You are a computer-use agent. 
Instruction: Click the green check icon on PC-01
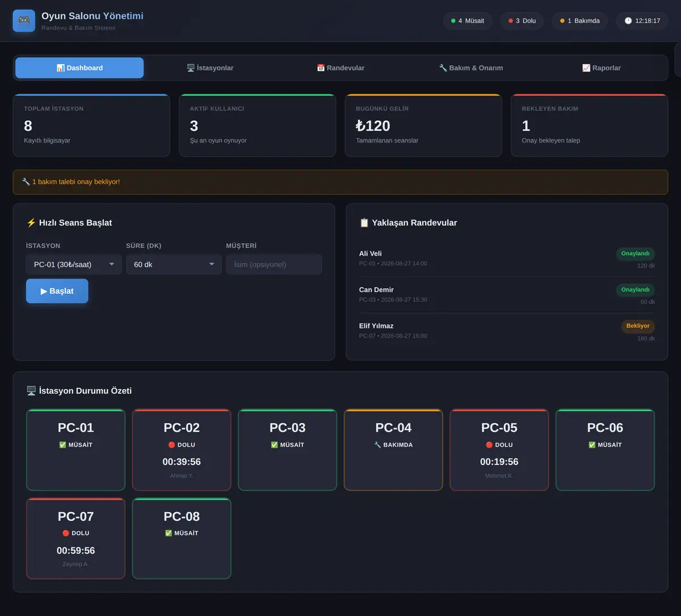point(62,445)
